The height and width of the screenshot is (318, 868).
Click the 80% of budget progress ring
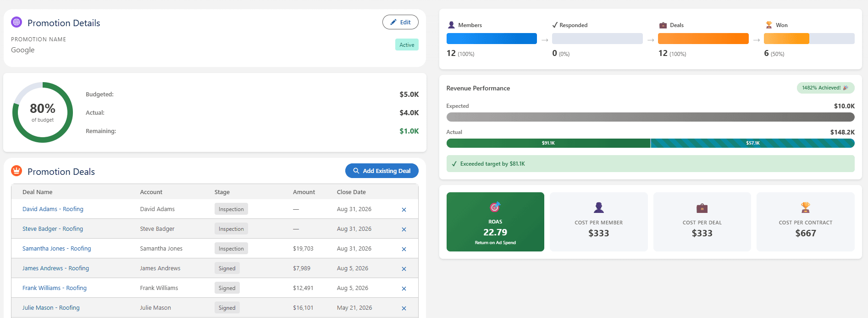43,112
